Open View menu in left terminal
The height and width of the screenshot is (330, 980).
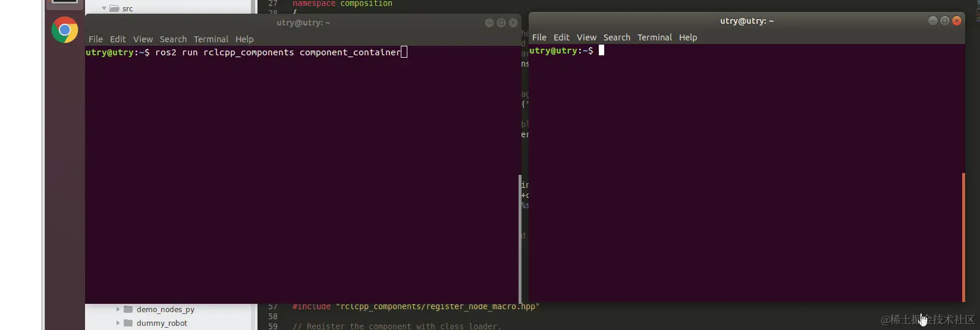pos(143,39)
